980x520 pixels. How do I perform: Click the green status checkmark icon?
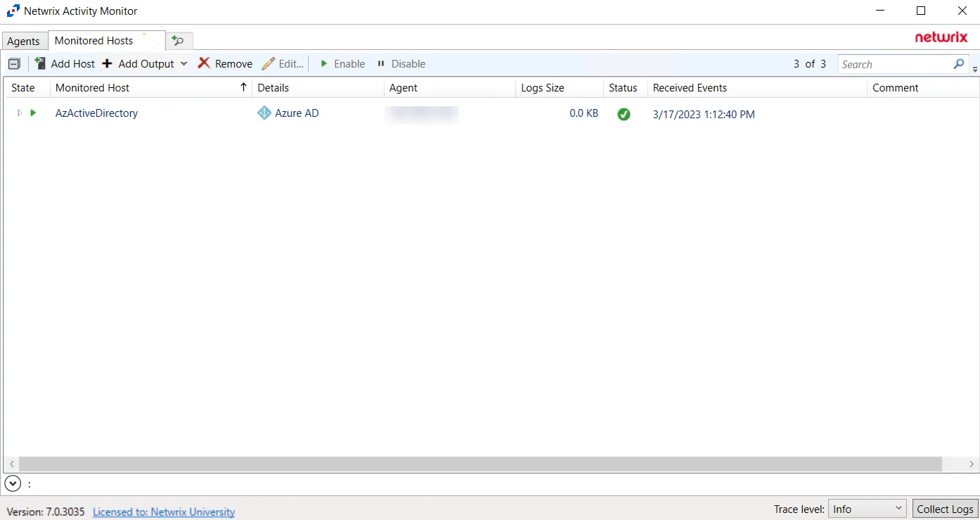pos(624,114)
